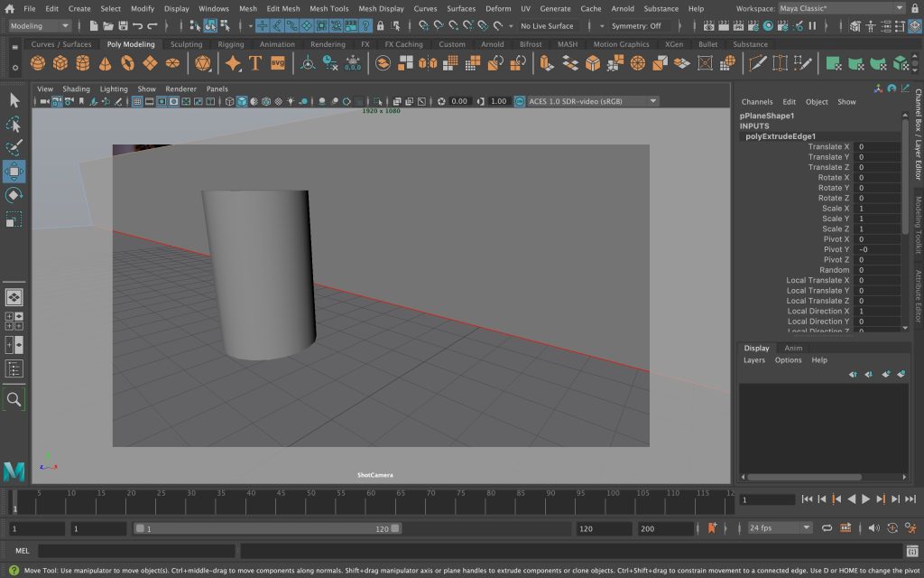Select the Scale tool
Image resolution: width=924 pixels, height=578 pixels.
14,219
